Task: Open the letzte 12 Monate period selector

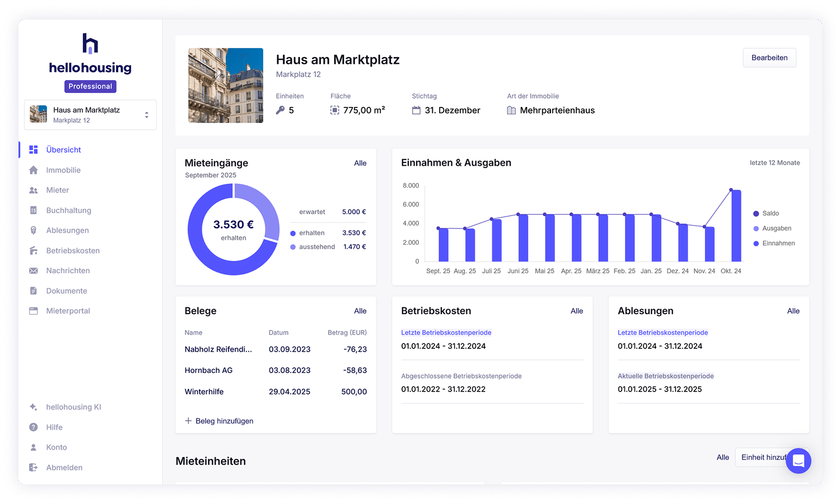Action: [x=774, y=163]
